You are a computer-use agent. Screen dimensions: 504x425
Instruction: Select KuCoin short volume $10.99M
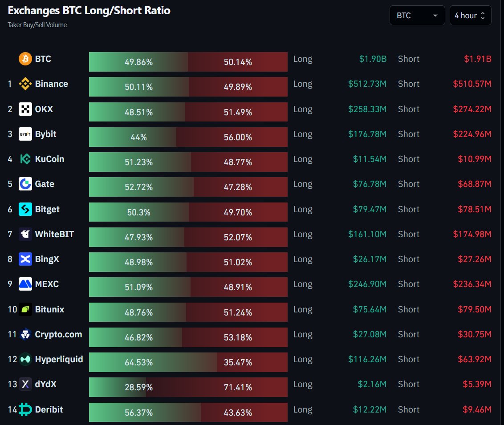[475, 159]
